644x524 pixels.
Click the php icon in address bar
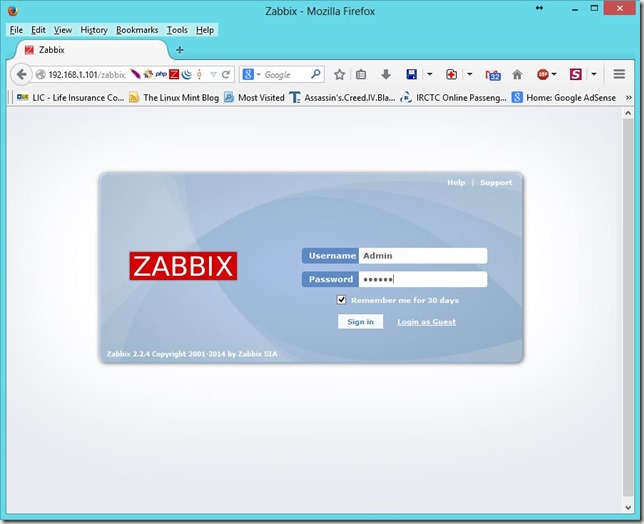pos(161,74)
